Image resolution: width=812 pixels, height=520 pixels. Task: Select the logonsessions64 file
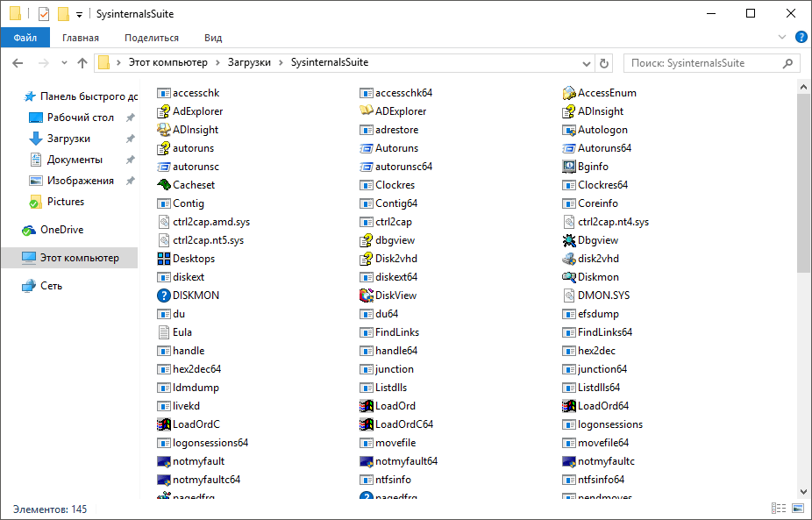(x=203, y=442)
